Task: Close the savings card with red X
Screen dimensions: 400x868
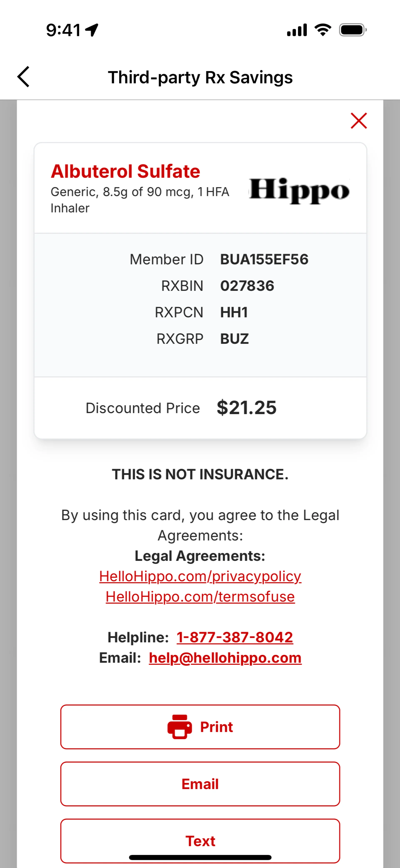Action: pos(358,121)
